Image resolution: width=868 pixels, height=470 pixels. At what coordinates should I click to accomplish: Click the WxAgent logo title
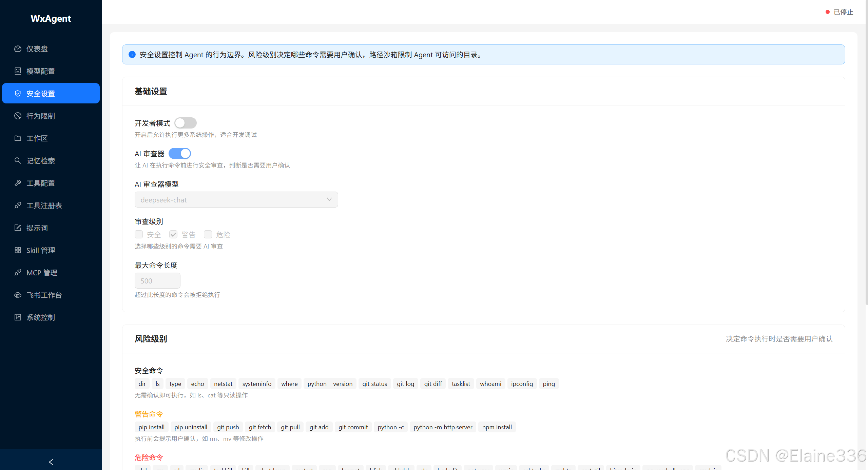(51, 18)
